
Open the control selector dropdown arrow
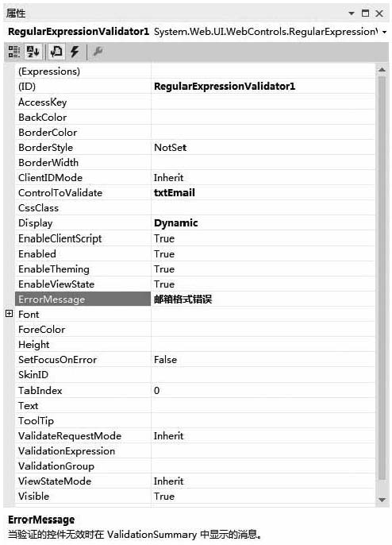[384, 32]
